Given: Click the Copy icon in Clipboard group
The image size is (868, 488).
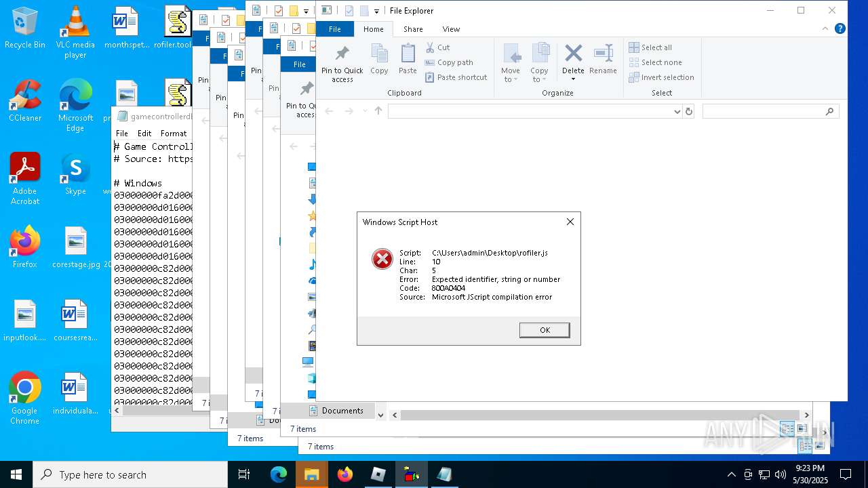Looking at the screenshot, I should (379, 54).
